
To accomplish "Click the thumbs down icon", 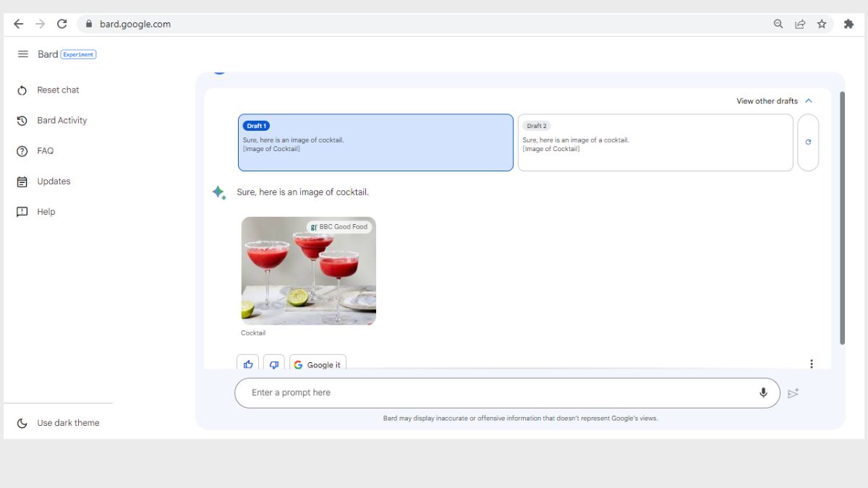I will click(274, 364).
